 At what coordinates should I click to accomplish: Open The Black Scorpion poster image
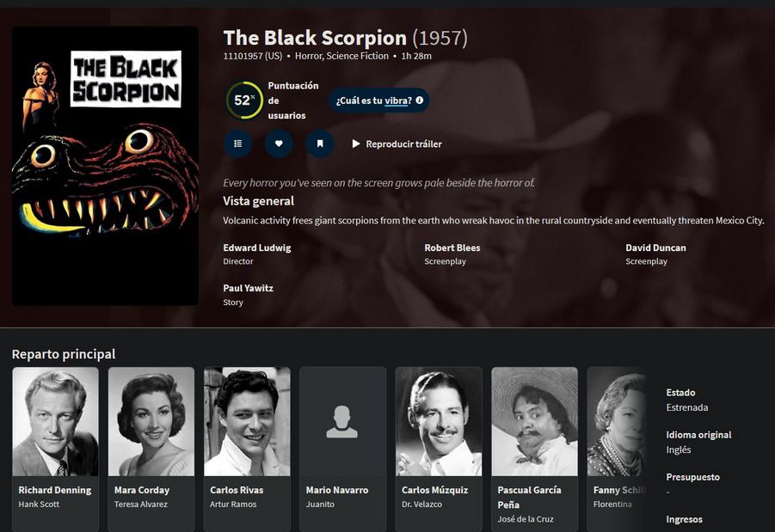click(x=105, y=166)
